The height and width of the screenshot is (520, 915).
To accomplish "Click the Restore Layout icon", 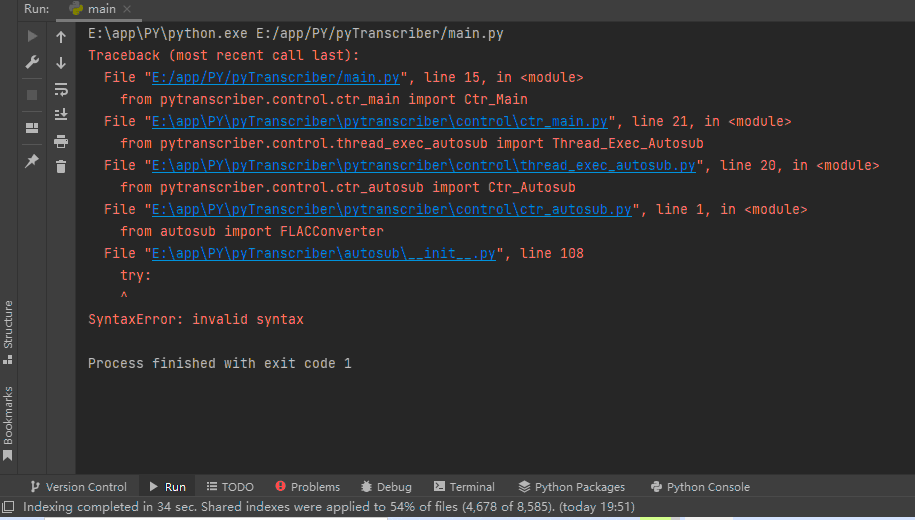I will pos(32,128).
